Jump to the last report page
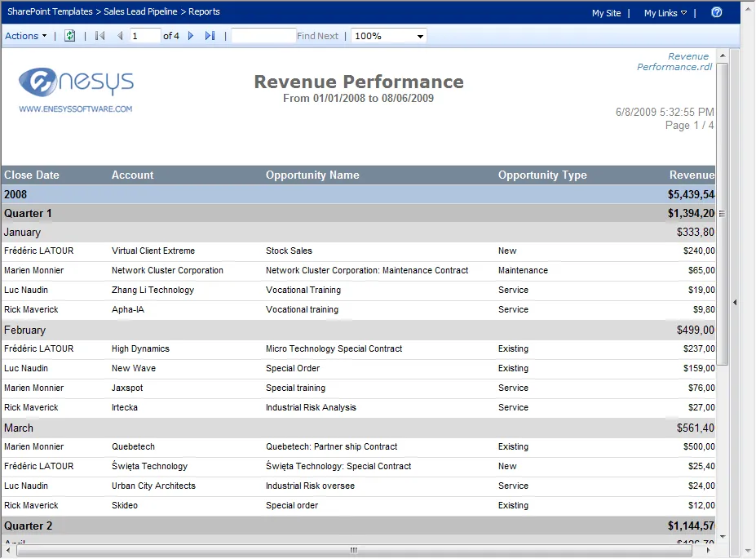Image resolution: width=756 pixels, height=559 pixels. [x=210, y=36]
